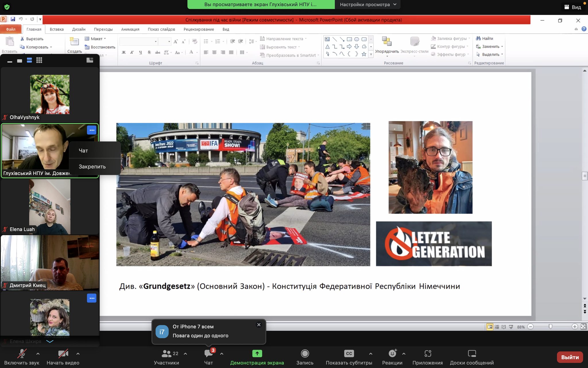The width and height of the screenshot is (588, 368).
Task: Click Включить звук microphone icon
Action: (22, 354)
